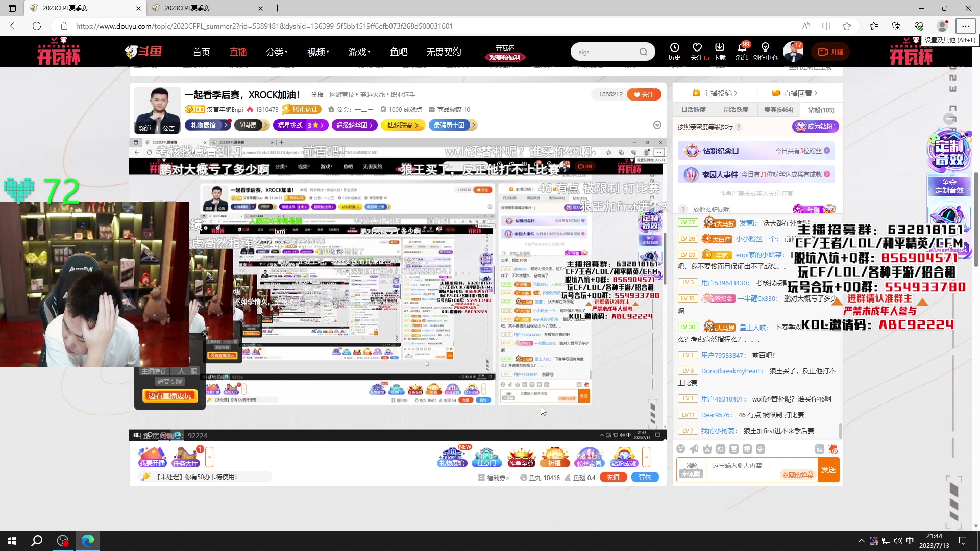Expand the left activity bar up-arrow beside 任务大厅

209,457
